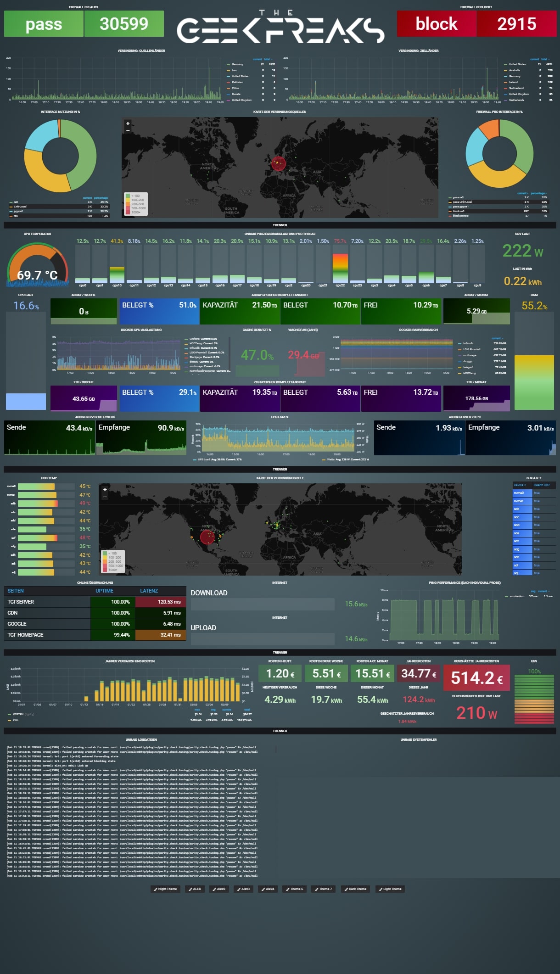Select the Interface Nutzung donut chart

[x=60, y=156]
